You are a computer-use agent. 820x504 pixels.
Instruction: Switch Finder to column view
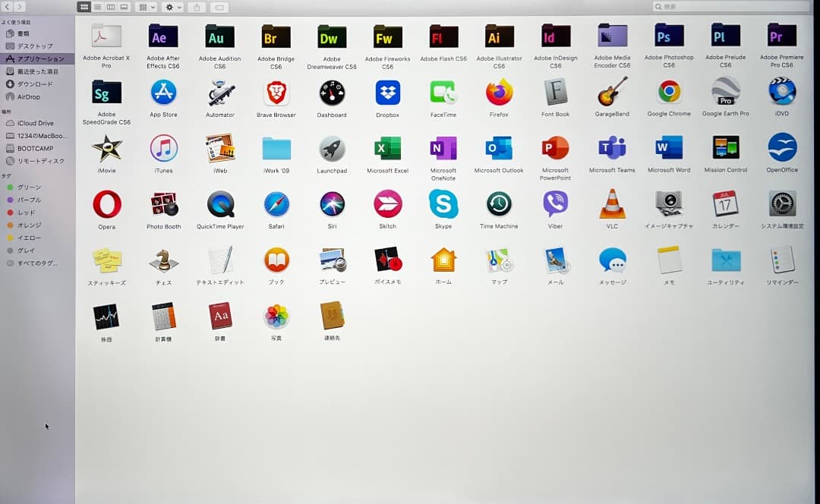click(x=111, y=7)
